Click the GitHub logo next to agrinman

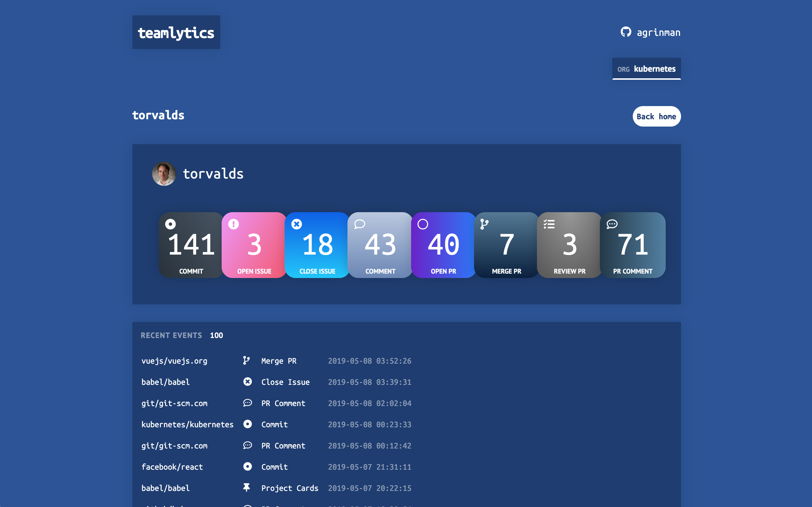pyautogui.click(x=626, y=32)
